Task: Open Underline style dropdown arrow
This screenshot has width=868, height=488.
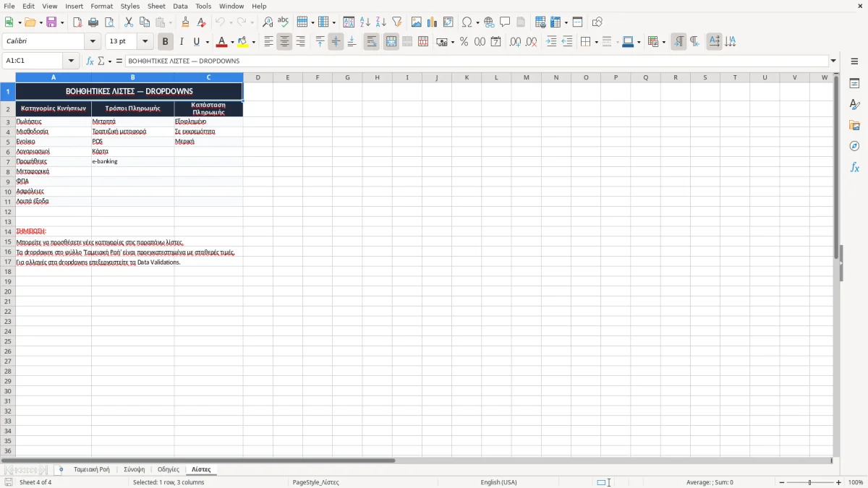Action: [207, 42]
